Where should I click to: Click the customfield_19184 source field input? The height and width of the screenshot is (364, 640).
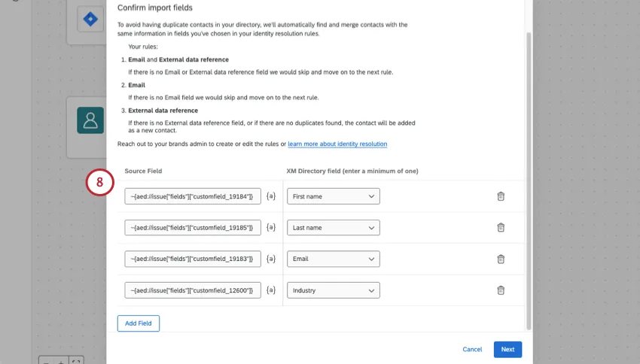tap(193, 196)
